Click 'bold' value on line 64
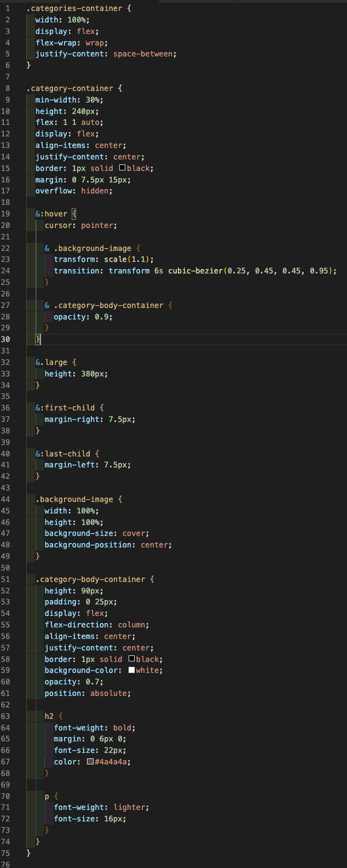Screen dimensions: 347x868 point(122,728)
